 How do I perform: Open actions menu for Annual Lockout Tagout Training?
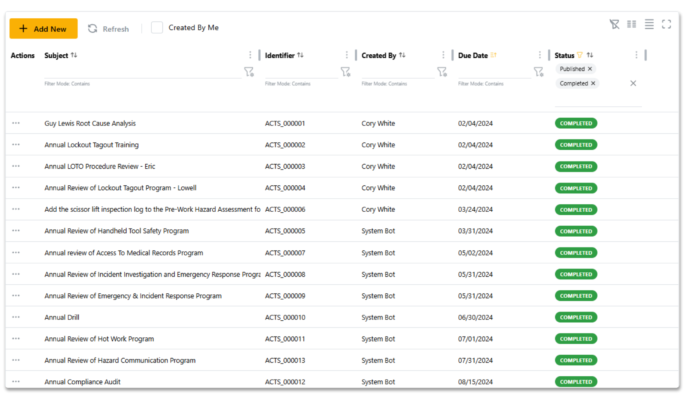pyautogui.click(x=16, y=145)
